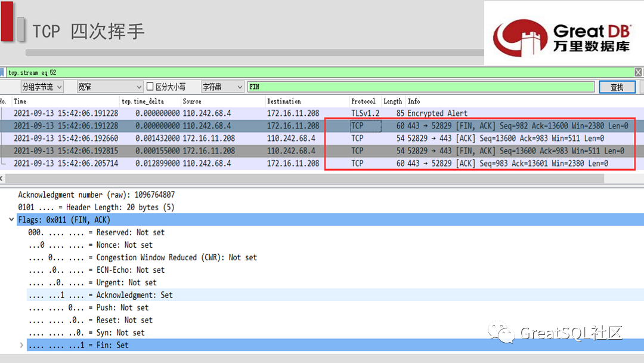This screenshot has height=363, width=644.
Task: Click the FIN search text field
Action: (x=421, y=87)
